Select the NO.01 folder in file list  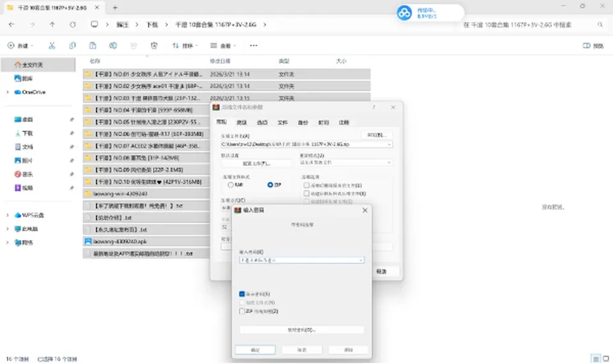point(226,74)
